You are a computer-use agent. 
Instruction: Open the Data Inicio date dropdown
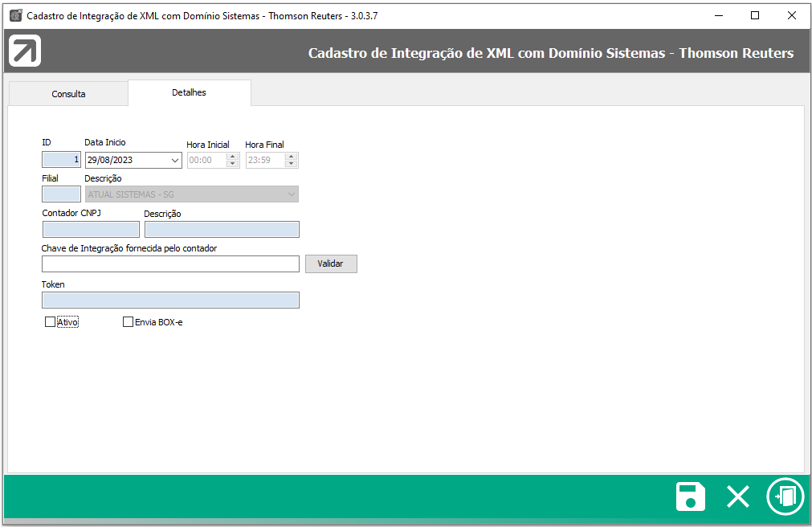(x=175, y=160)
